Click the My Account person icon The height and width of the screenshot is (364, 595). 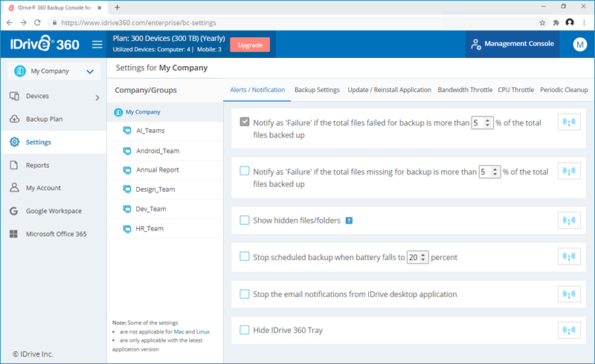(x=14, y=188)
